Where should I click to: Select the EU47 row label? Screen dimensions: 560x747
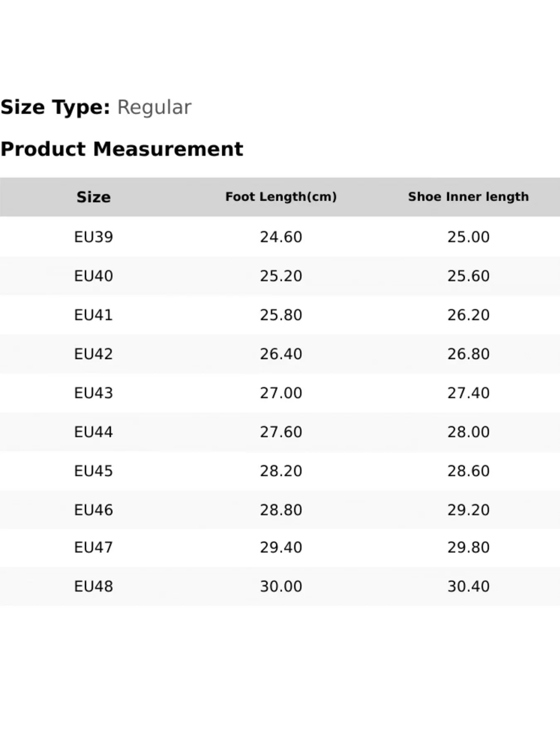click(x=93, y=547)
